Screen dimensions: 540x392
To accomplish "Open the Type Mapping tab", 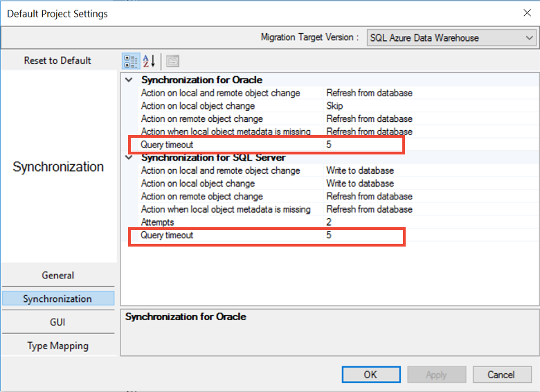I will coord(58,346).
